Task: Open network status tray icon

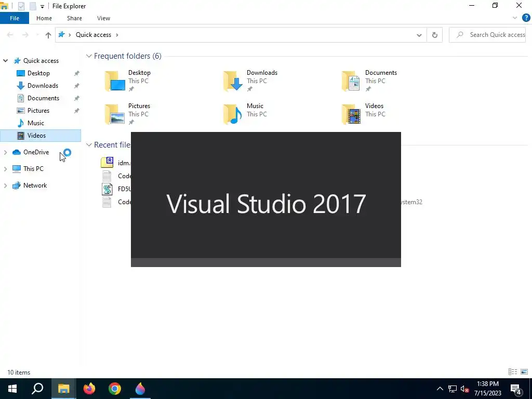Action: click(x=453, y=389)
